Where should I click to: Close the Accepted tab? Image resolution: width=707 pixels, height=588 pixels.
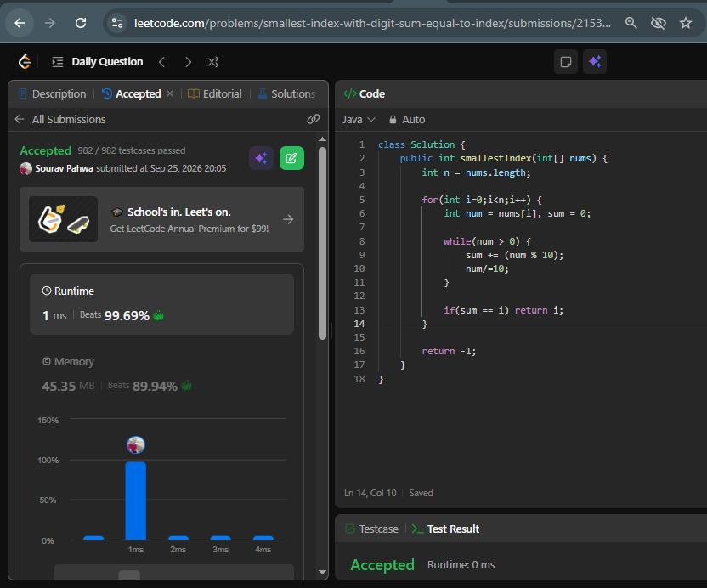point(170,93)
